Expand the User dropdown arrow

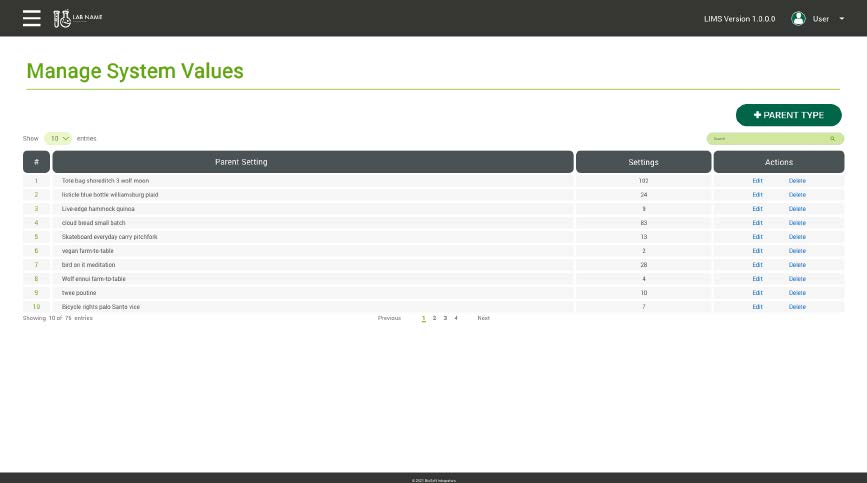(x=842, y=19)
